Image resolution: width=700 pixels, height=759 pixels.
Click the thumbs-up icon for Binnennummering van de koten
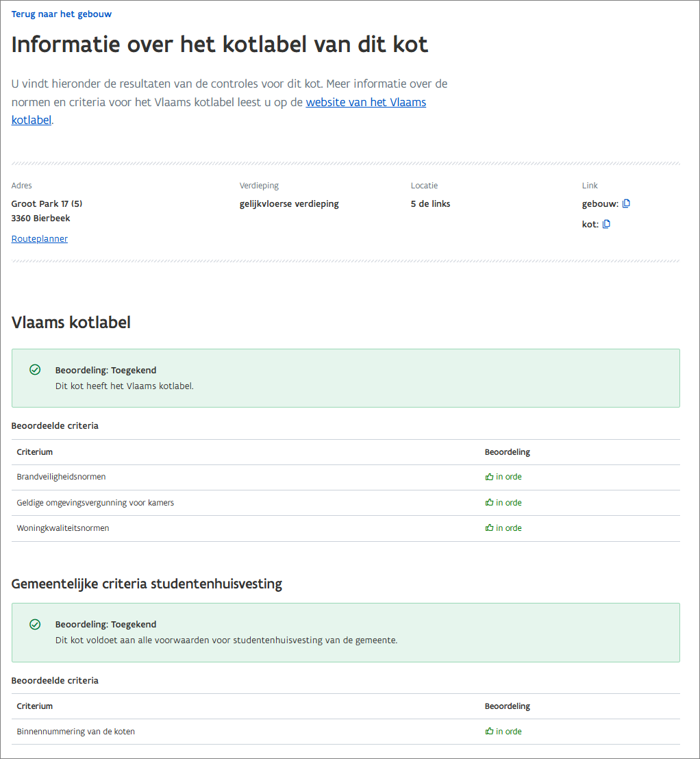(489, 732)
